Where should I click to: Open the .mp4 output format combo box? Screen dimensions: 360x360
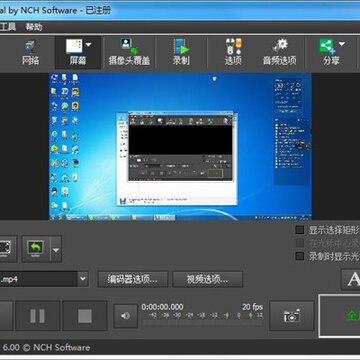(x=44, y=279)
